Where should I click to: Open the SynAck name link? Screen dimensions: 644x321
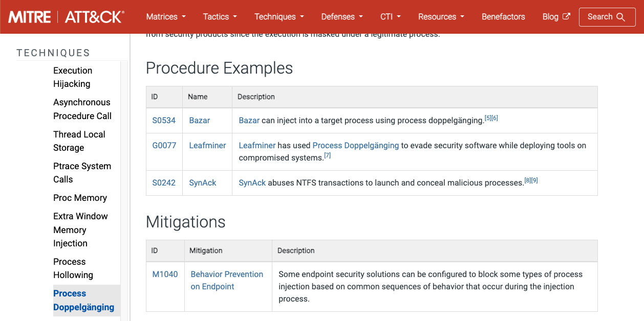[x=203, y=183]
